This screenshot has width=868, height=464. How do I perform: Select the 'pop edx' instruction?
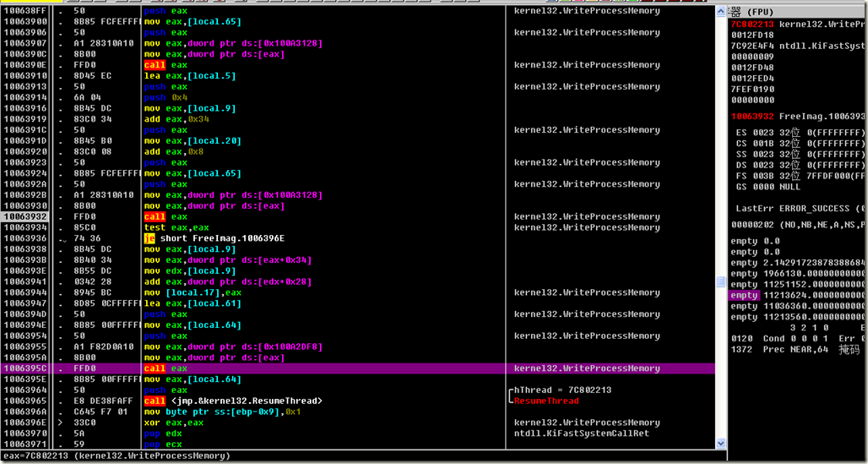point(163,434)
